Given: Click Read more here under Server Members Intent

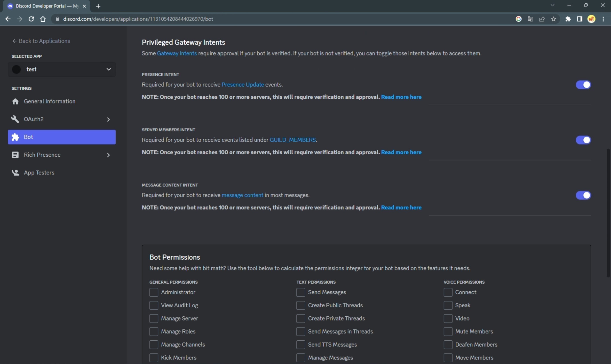Looking at the screenshot, I should click(401, 152).
